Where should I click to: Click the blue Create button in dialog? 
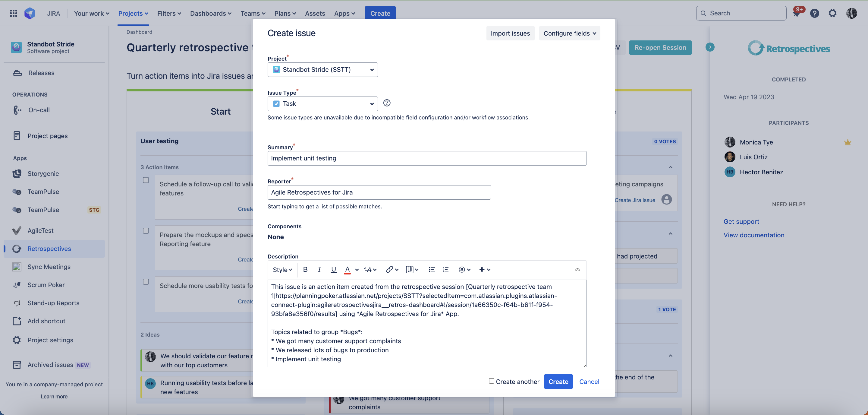pyautogui.click(x=558, y=381)
